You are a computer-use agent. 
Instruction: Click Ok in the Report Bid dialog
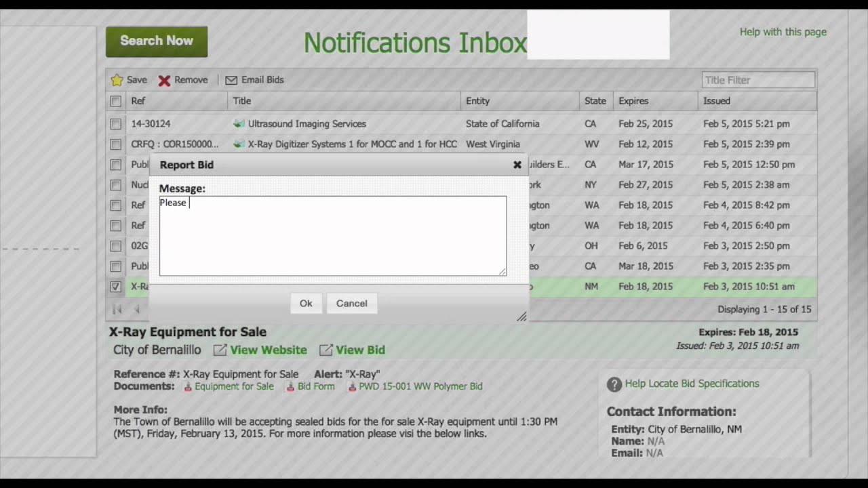[306, 304]
